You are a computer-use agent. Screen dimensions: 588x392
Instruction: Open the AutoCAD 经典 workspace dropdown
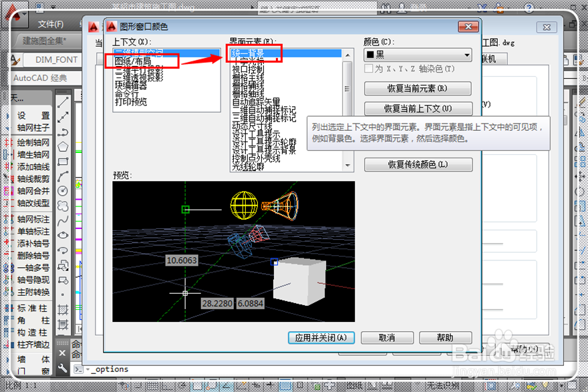click(45, 78)
